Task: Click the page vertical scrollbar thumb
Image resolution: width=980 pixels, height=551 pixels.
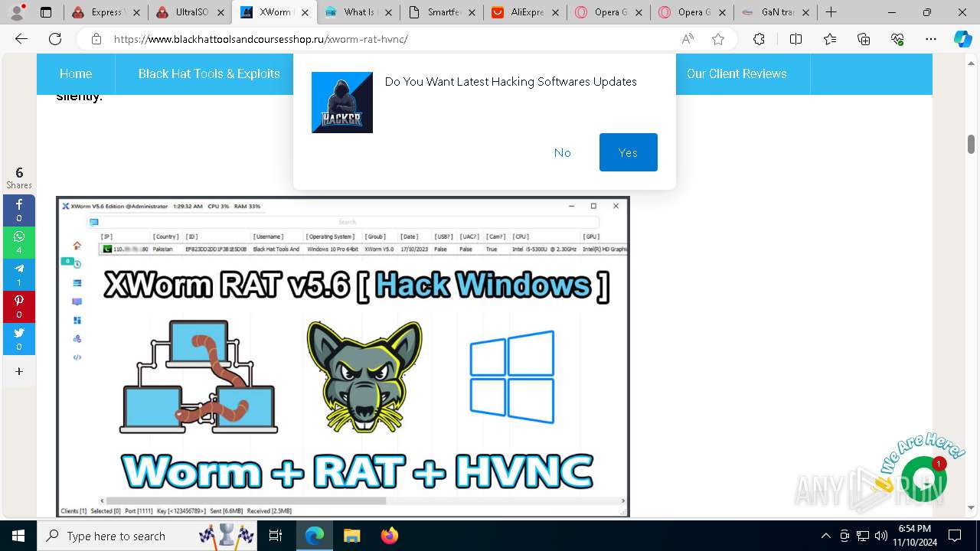Action: [971, 144]
